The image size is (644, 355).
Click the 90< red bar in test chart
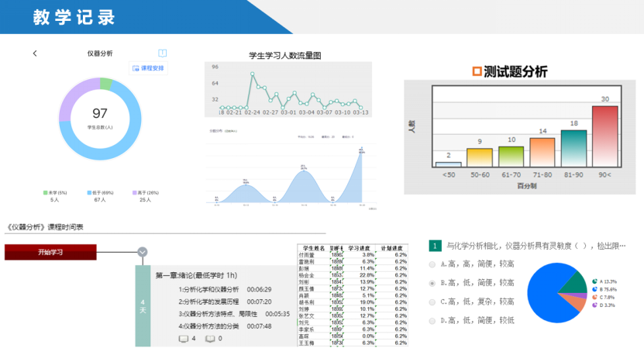pos(604,136)
